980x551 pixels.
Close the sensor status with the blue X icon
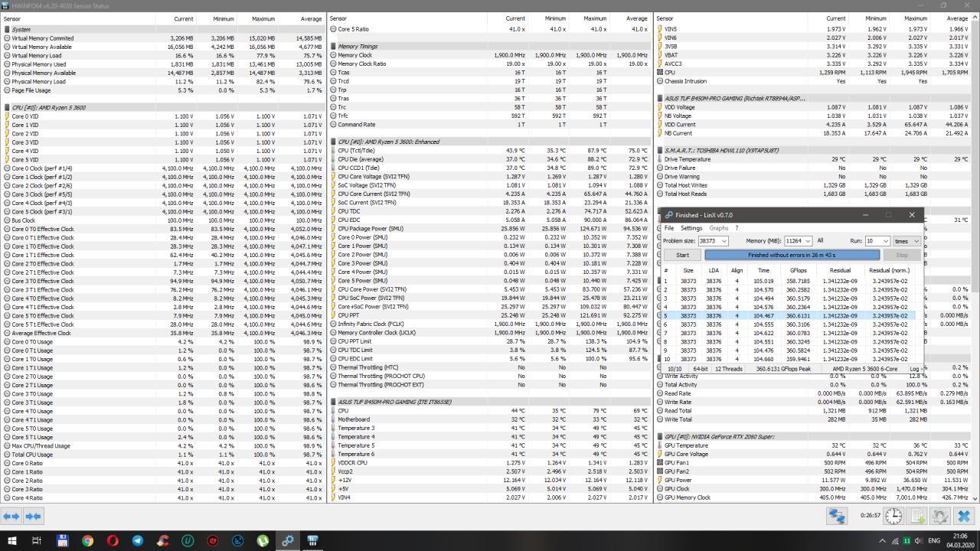click(x=964, y=517)
